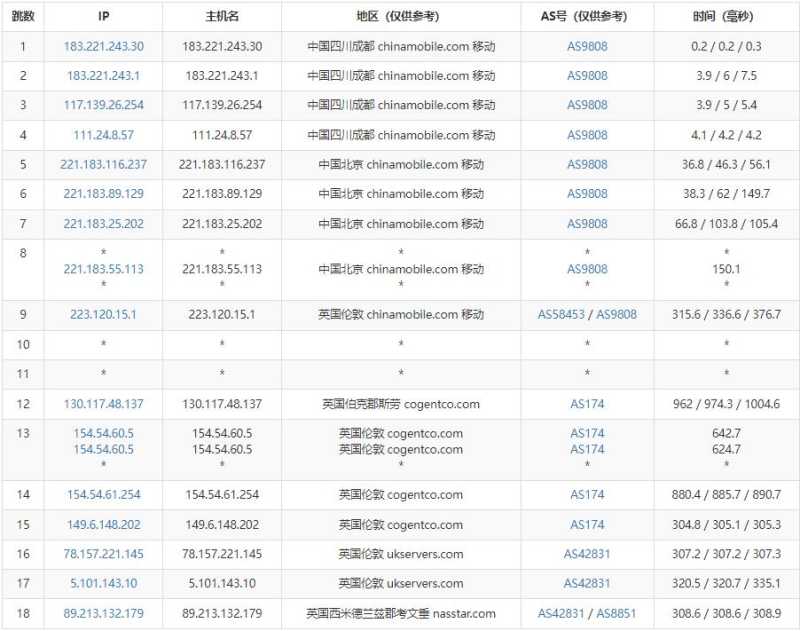The height and width of the screenshot is (631, 800).
Task: Click IP link 5.101.143.10
Action: 104,583
